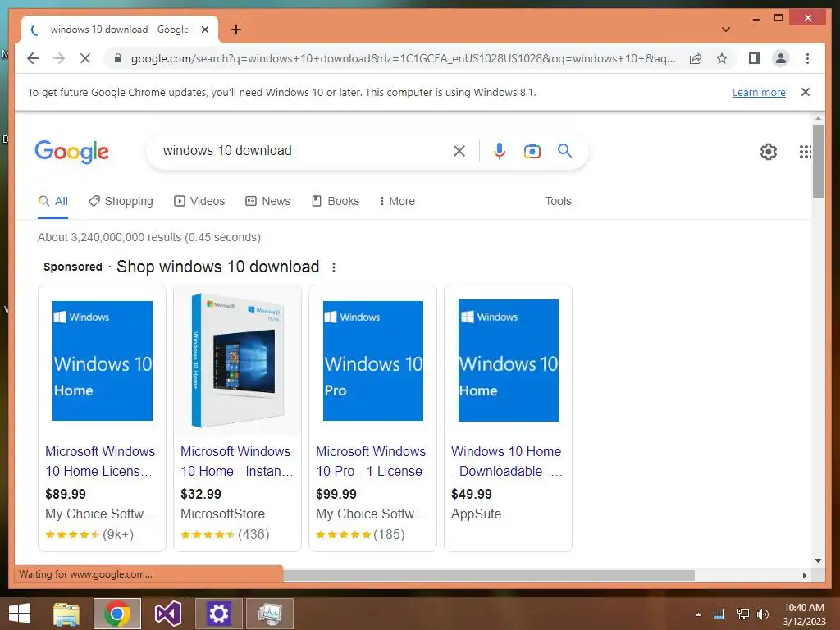840x630 pixels.
Task: View site information via padlock icon
Action: (x=118, y=58)
